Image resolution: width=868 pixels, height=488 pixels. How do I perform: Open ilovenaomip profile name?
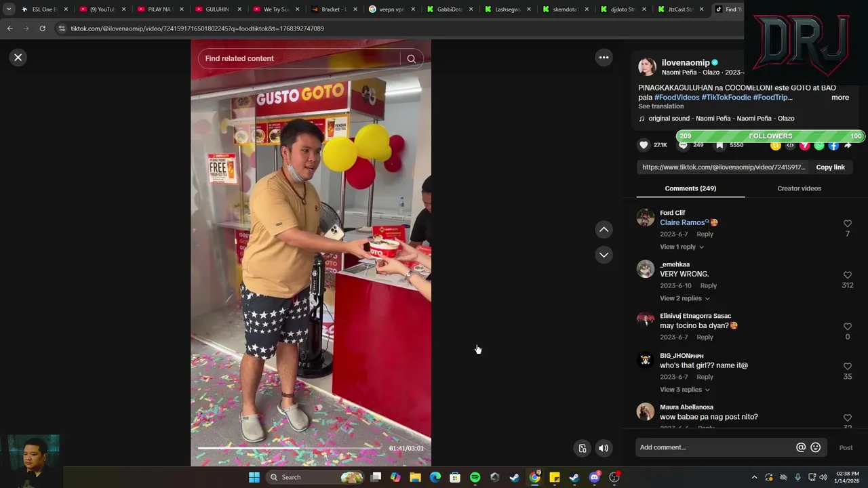pos(685,63)
